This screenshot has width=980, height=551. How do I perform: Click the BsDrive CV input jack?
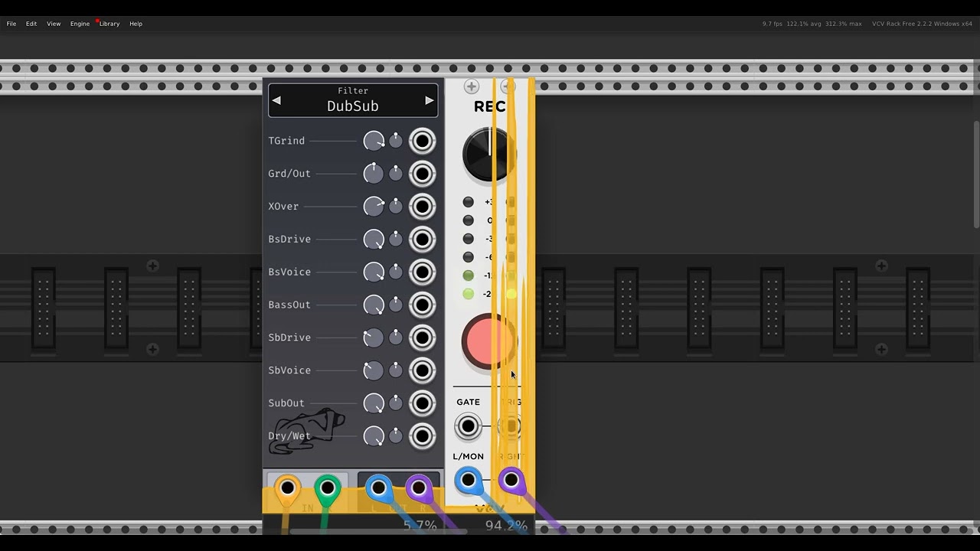422,240
